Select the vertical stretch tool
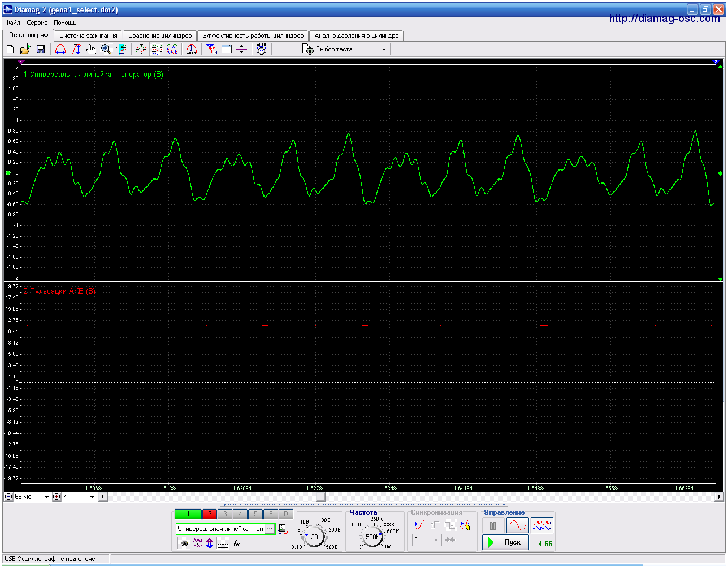This screenshot has width=728, height=566. 76,50
